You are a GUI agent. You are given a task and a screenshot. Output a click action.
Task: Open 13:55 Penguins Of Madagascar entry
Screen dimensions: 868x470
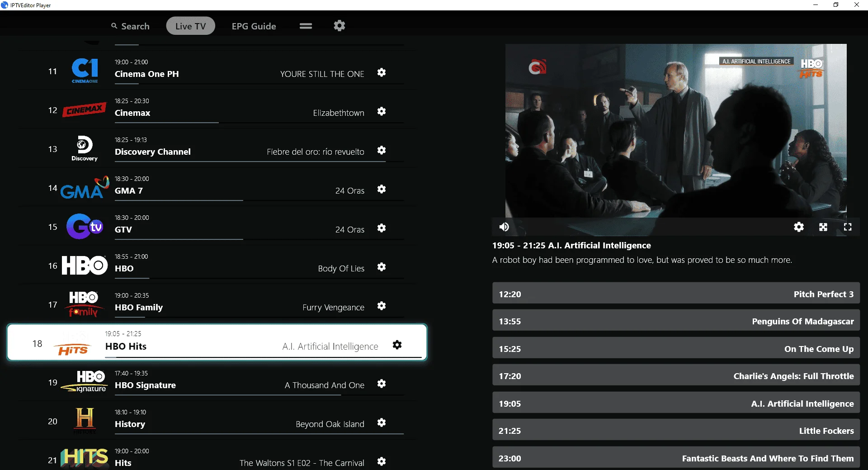676,320
